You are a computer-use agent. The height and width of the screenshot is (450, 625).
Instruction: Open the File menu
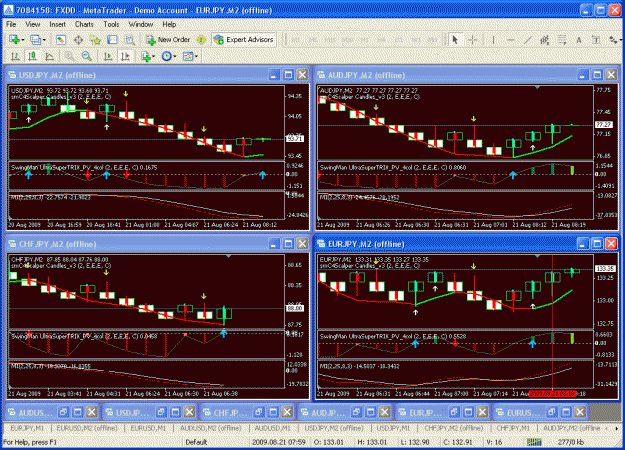11,24
